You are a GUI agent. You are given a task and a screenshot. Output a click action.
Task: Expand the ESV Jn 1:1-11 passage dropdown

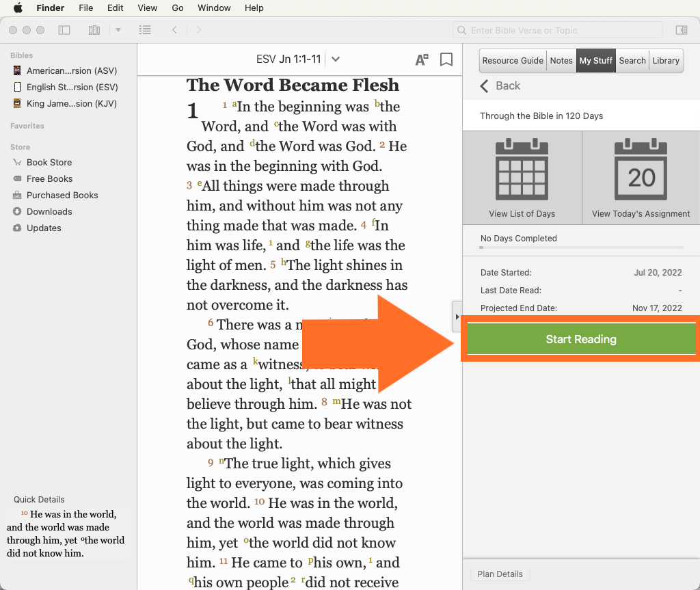pos(336,59)
